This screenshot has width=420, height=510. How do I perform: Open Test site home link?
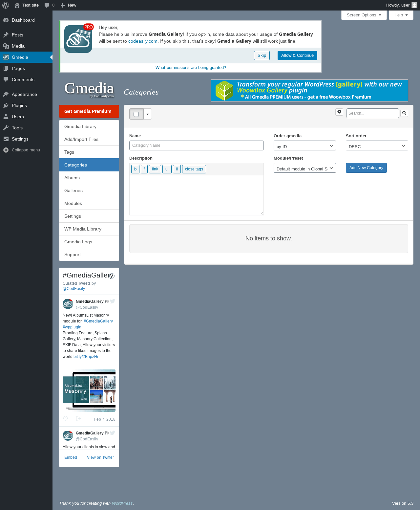click(x=27, y=5)
